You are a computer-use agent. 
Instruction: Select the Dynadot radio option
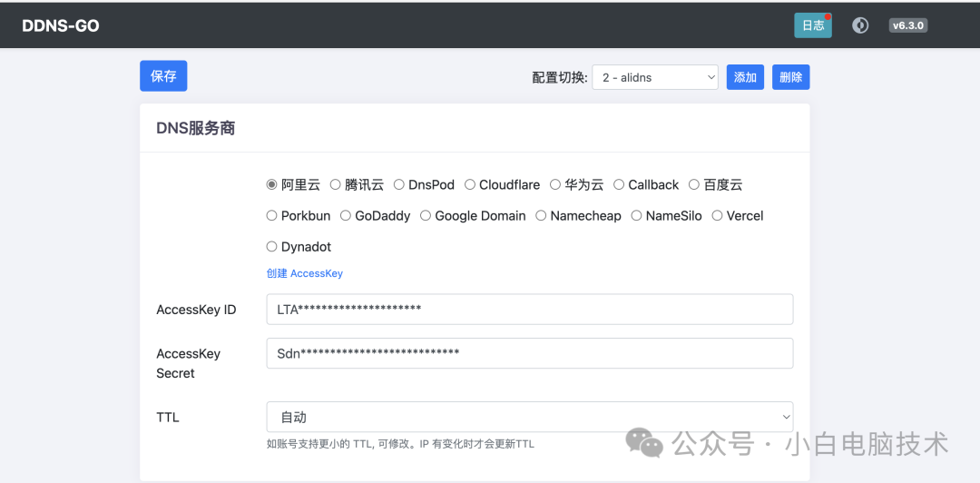[271, 247]
